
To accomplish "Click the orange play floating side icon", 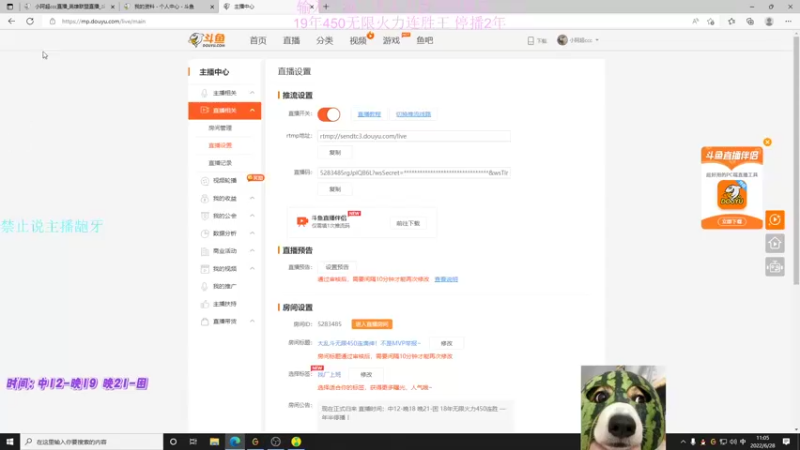I will (x=774, y=220).
